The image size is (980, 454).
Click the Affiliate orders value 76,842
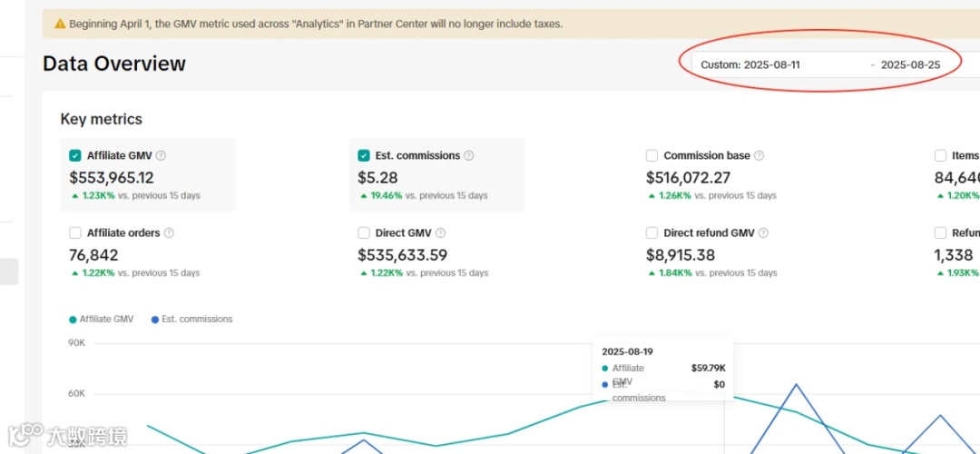93,255
